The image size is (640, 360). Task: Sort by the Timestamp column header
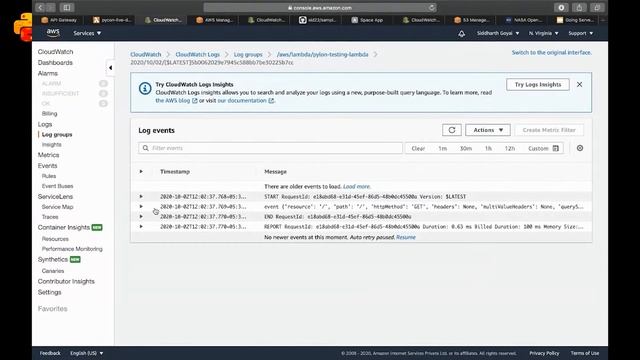(175, 171)
